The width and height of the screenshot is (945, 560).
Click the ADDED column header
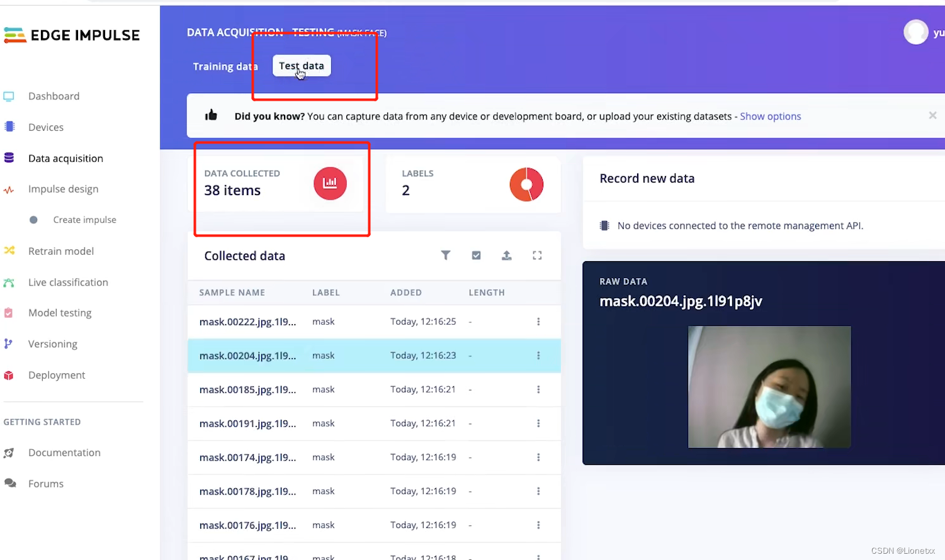[406, 293]
